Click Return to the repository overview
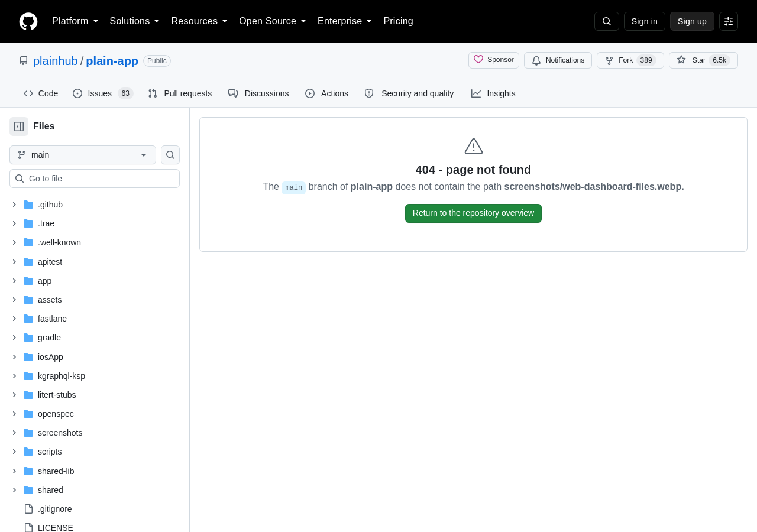 473,213
